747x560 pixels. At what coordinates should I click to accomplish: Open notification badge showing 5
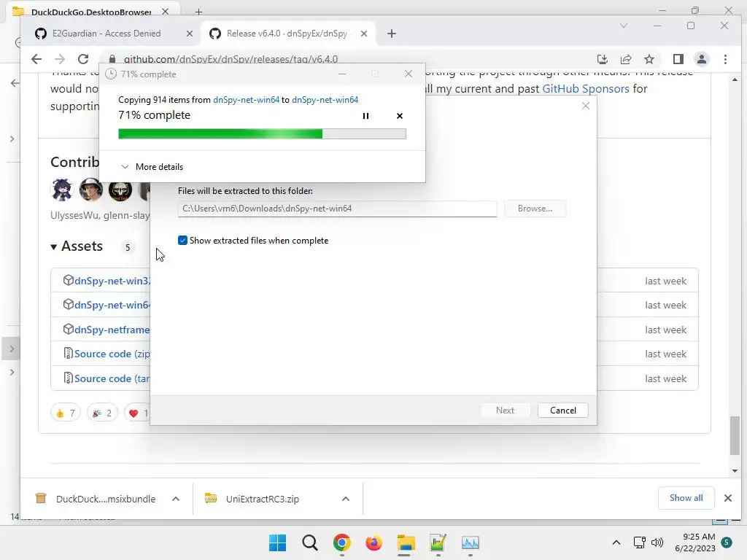pyautogui.click(x=727, y=542)
